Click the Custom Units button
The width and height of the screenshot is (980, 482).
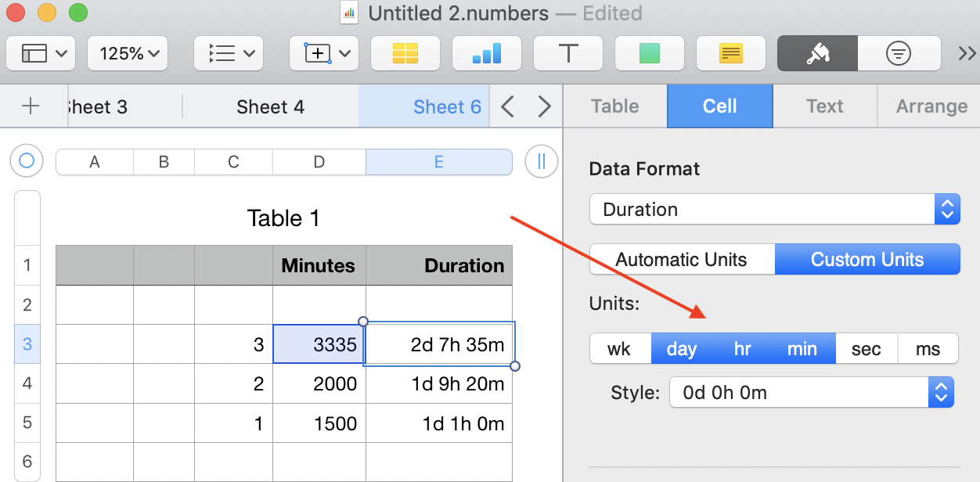click(x=867, y=260)
